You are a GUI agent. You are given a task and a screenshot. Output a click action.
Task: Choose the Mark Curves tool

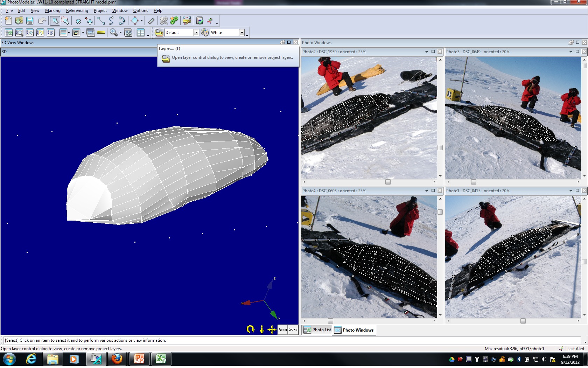pos(111,21)
